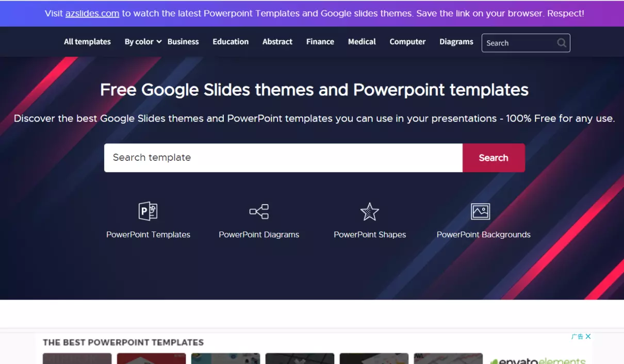Click the envato elements logo in ad
The image size is (624, 364).
click(x=538, y=360)
